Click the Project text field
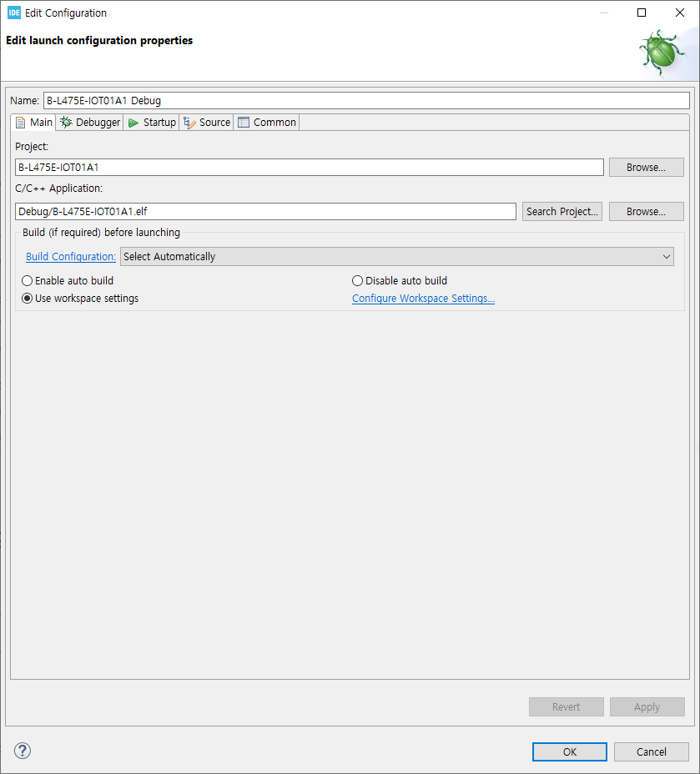Image resolution: width=700 pixels, height=774 pixels. tap(310, 168)
